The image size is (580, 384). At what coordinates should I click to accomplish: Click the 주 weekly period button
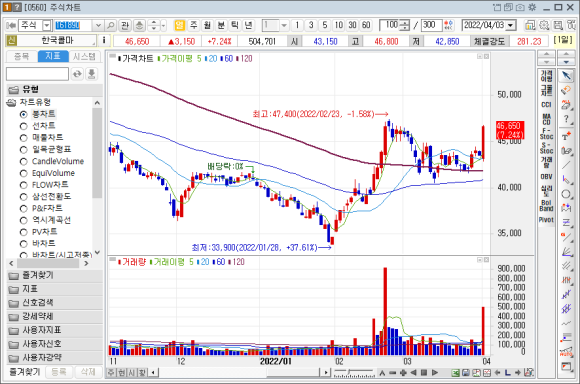(x=193, y=25)
